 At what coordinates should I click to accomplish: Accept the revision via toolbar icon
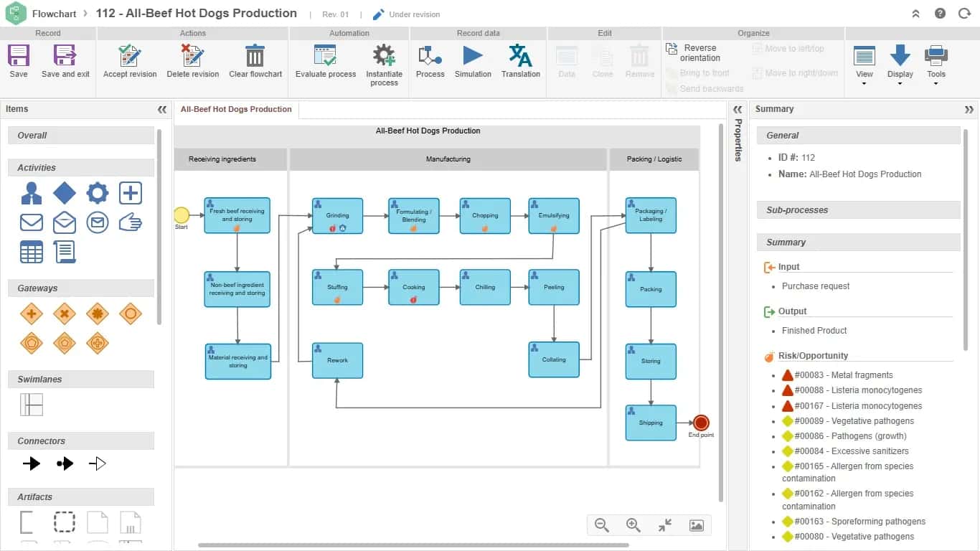tap(130, 56)
